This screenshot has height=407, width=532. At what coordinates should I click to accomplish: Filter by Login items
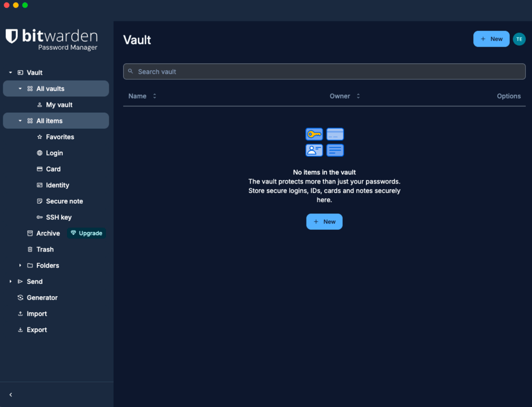pos(54,153)
